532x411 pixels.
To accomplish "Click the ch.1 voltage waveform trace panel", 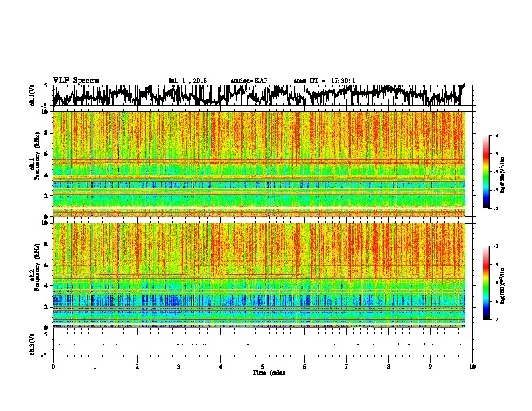I will tap(263, 95).
